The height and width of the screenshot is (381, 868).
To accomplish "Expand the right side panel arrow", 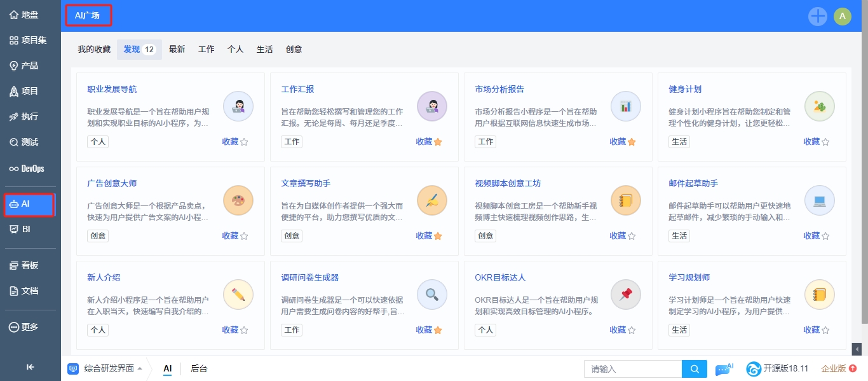I will [x=857, y=349].
